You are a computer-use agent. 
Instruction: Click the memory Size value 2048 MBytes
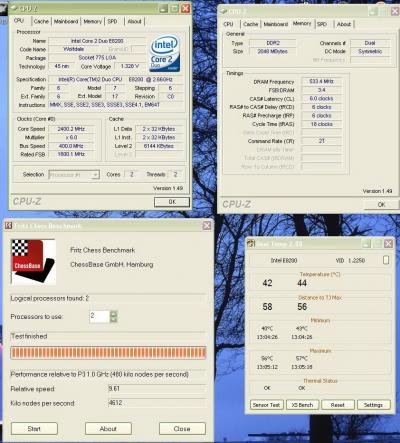(273, 51)
